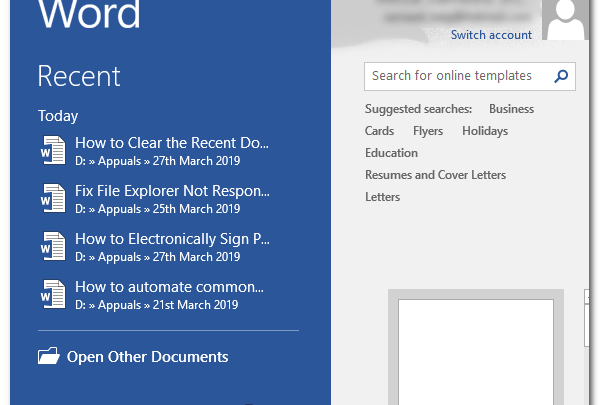Open 'How to Electronically Sign P...' document
The image size is (600, 405).
click(x=172, y=239)
